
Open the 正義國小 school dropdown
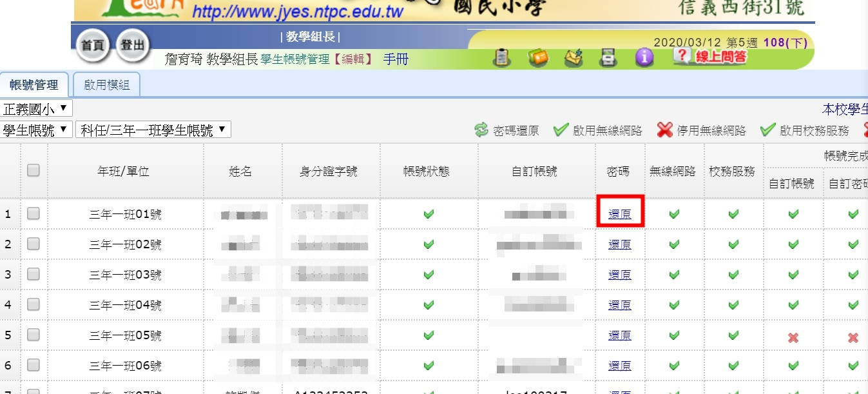pos(37,109)
